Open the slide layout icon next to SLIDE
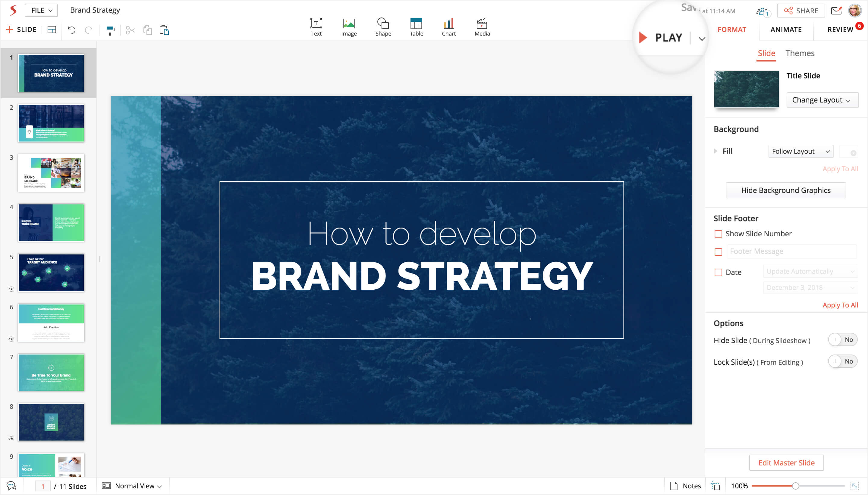 pos(52,30)
